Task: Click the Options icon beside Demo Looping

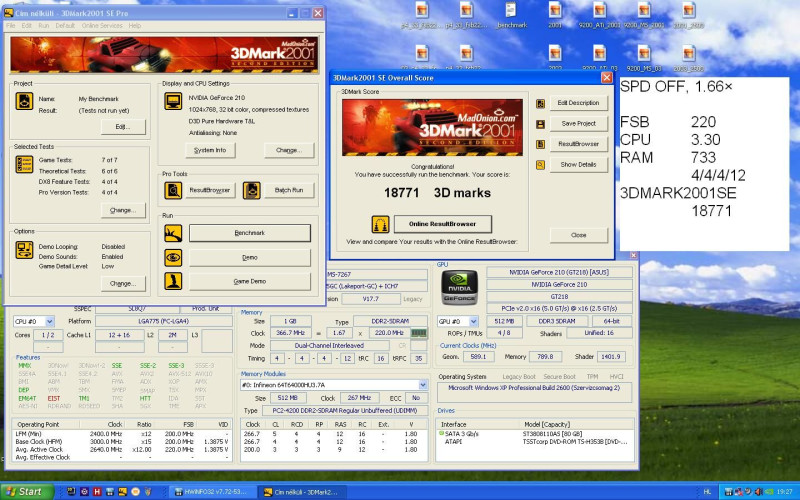Action: (x=24, y=250)
